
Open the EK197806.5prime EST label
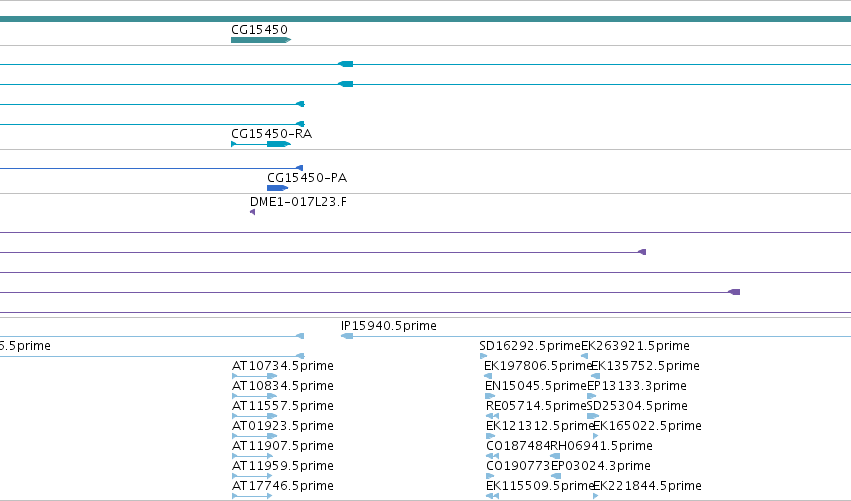537,366
